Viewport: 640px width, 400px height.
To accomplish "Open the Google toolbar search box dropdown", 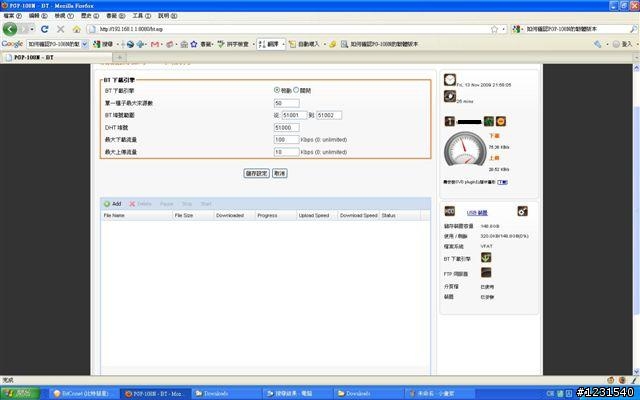I will click(85, 44).
